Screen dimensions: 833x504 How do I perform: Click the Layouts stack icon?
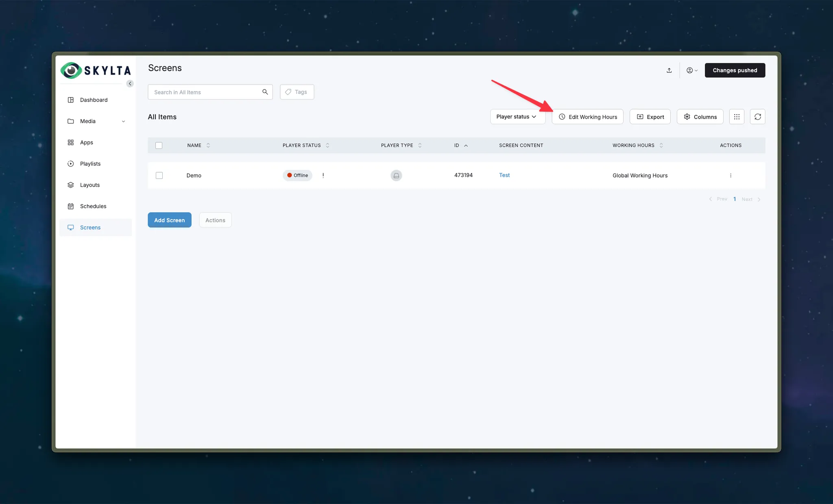coord(71,185)
